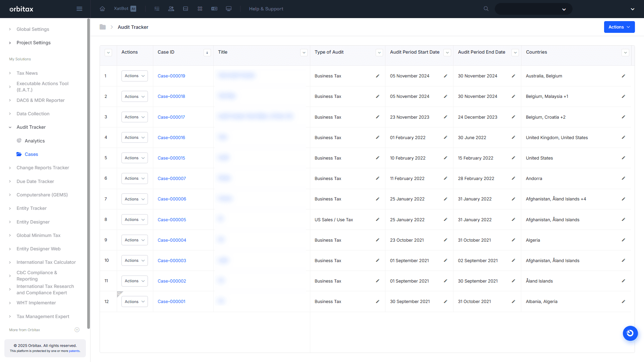Click the Orbitax logo
Image resolution: width=644 pixels, height=362 pixels.
tap(21, 9)
